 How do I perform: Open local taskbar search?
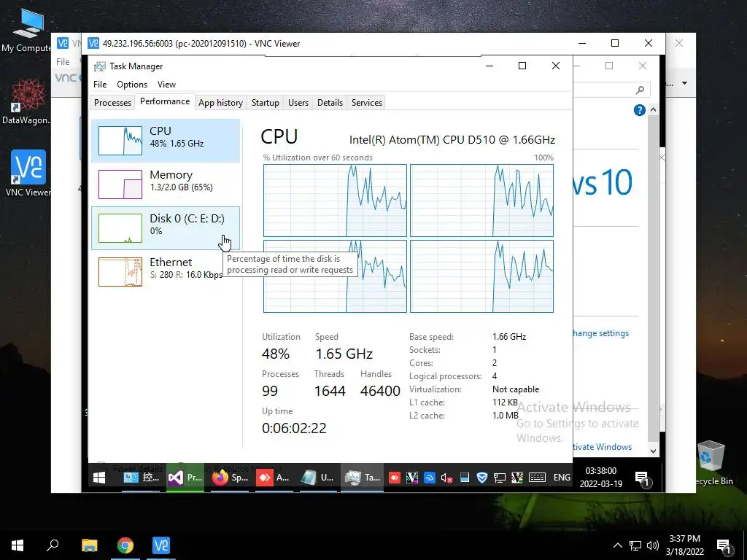[53, 545]
